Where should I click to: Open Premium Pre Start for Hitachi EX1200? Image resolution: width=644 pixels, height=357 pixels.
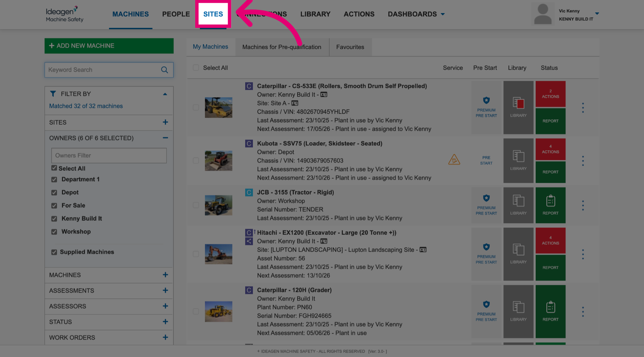486,254
